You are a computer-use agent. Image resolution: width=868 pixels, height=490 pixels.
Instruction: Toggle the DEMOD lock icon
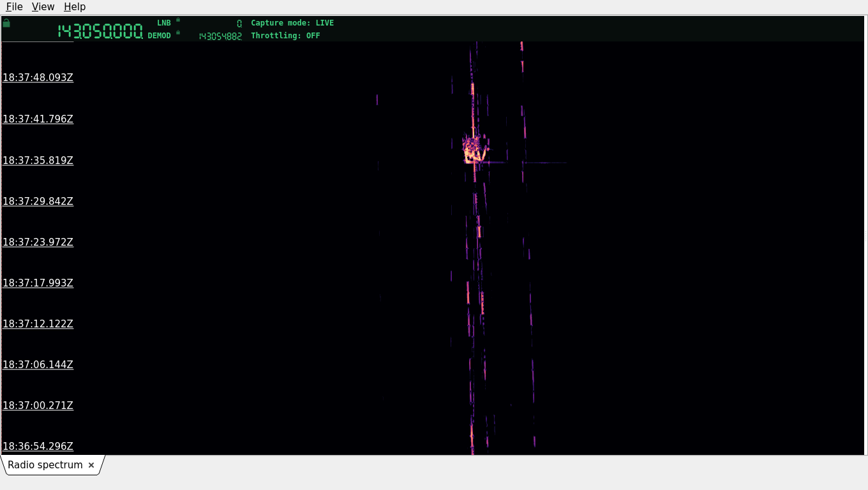click(178, 33)
